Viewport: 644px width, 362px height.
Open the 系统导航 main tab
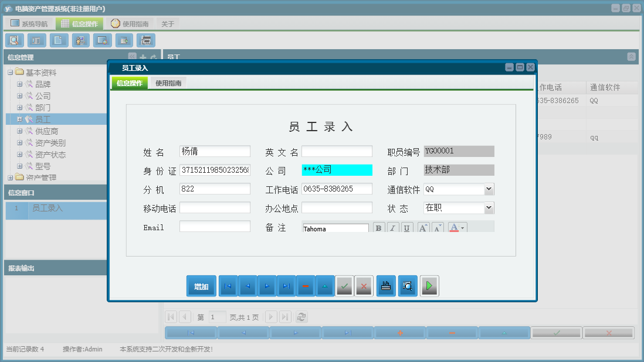point(29,24)
